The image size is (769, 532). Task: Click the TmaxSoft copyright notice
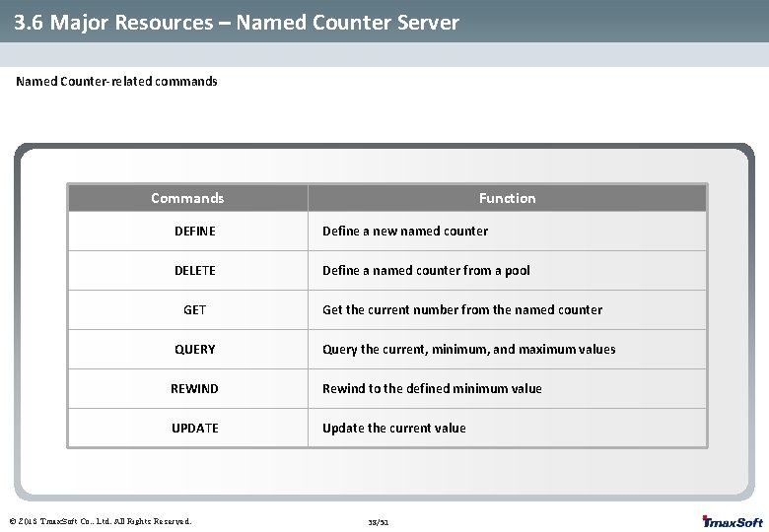click(101, 521)
